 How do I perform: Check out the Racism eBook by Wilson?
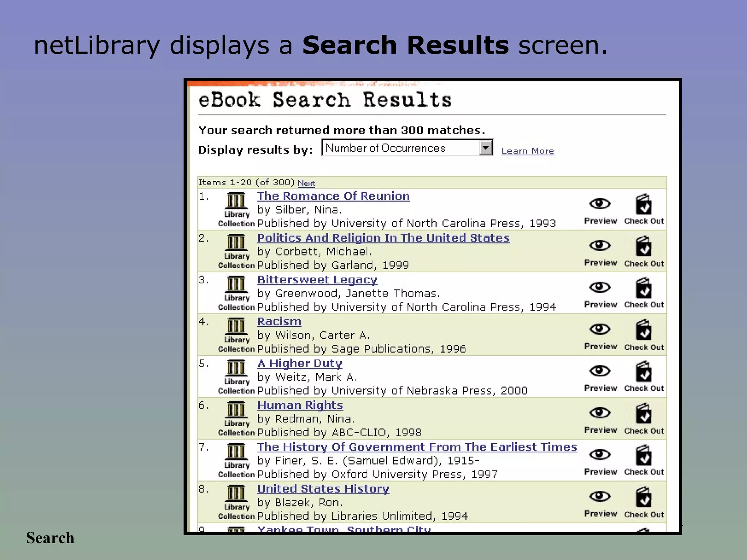coord(643,330)
